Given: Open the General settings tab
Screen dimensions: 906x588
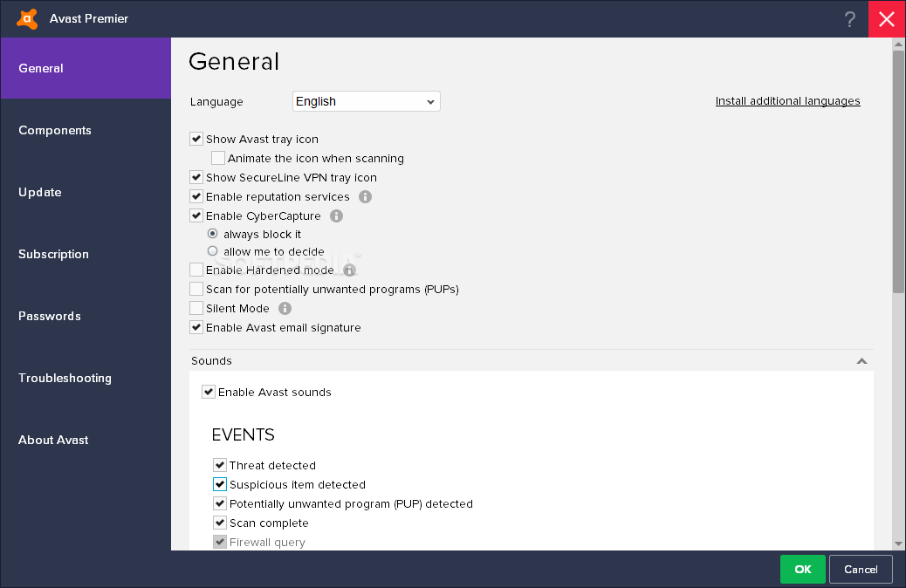Looking at the screenshot, I should coord(86,68).
